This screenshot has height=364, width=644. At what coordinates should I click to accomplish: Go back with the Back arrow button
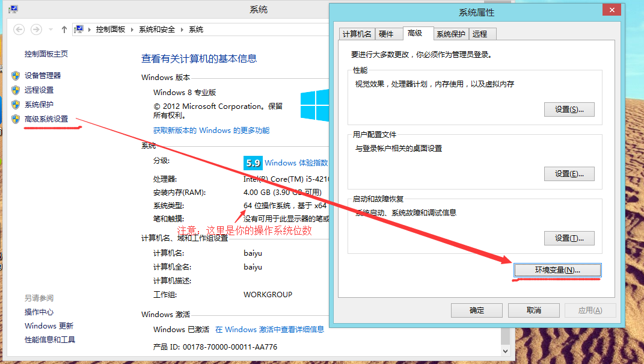(x=19, y=29)
